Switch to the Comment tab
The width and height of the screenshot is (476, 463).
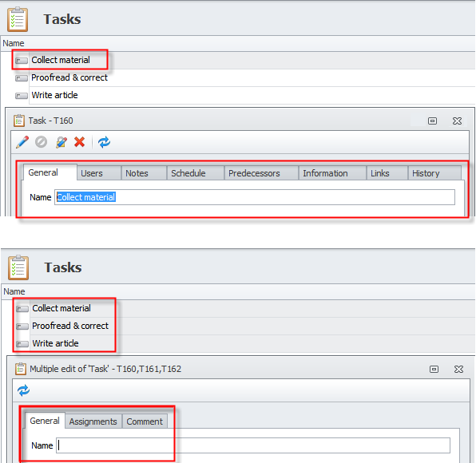coord(145,421)
